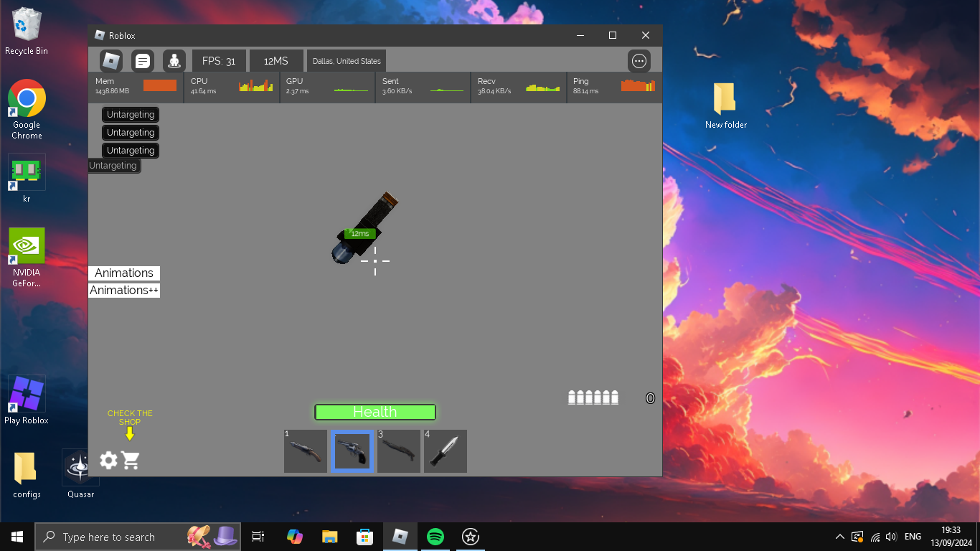Click the CHECK THE SHOP yellow text
This screenshot has width=980, height=551.
pyautogui.click(x=130, y=418)
